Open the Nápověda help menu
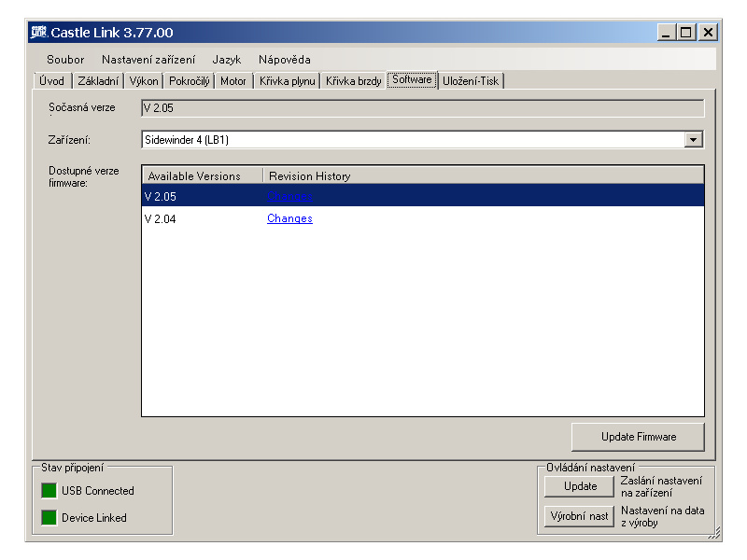The width and height of the screenshot is (747, 560). pyautogui.click(x=285, y=60)
